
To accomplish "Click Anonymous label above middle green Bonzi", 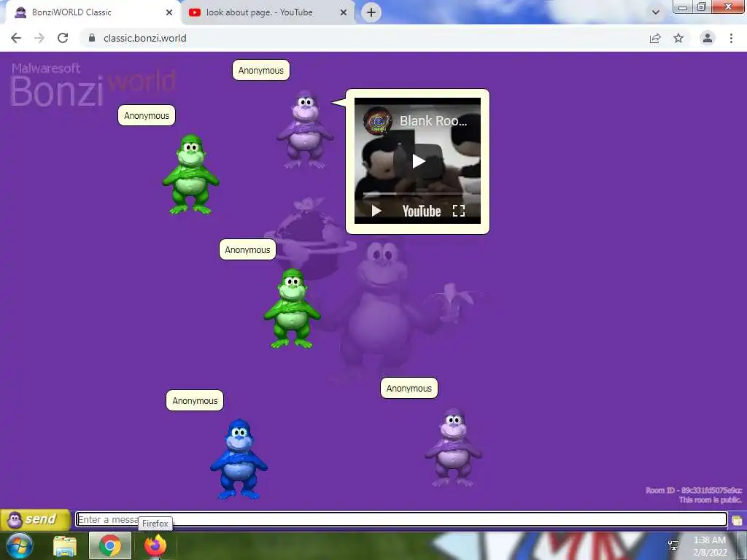I will coord(248,250).
